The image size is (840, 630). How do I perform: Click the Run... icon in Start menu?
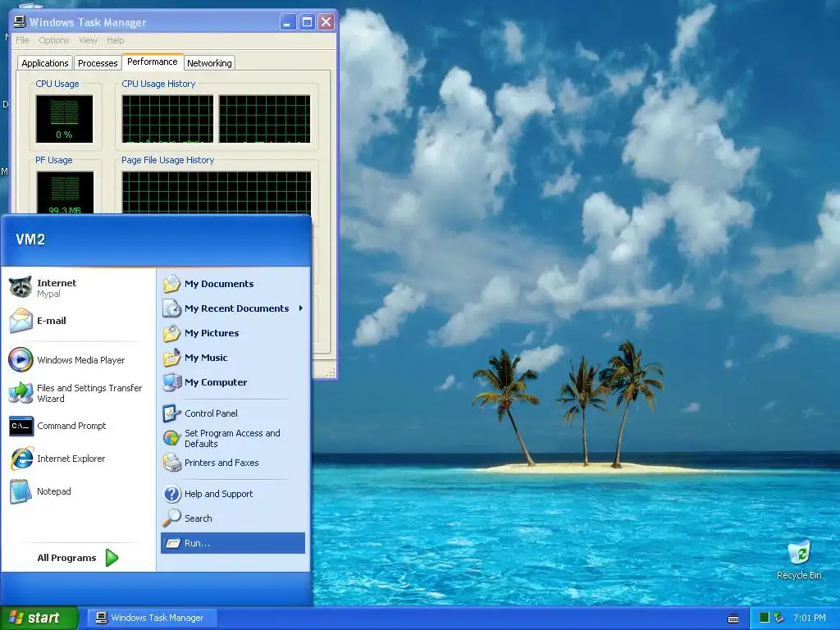coord(172,543)
